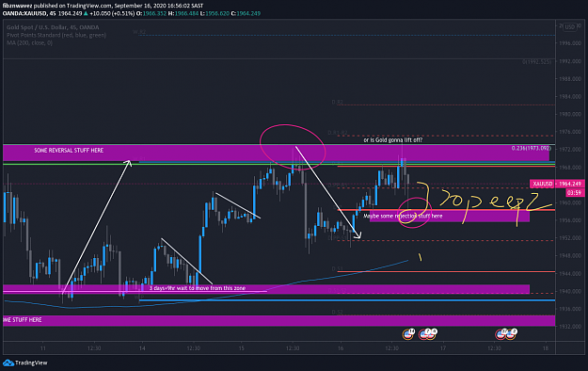588x371 pixels.
Task: Click the 'SOME REVERSAL STUFF HERE' zone label
Action: tap(69, 151)
